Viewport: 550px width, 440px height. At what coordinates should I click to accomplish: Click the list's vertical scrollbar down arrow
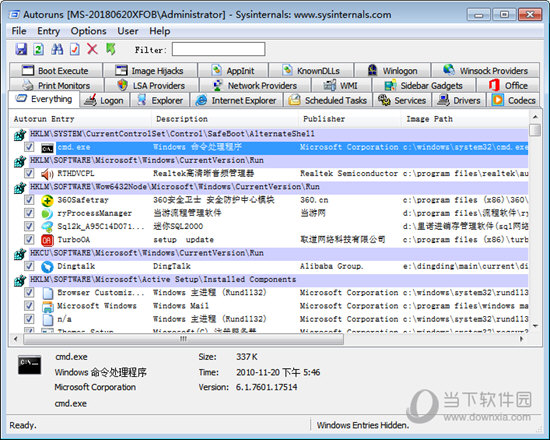tap(535, 326)
